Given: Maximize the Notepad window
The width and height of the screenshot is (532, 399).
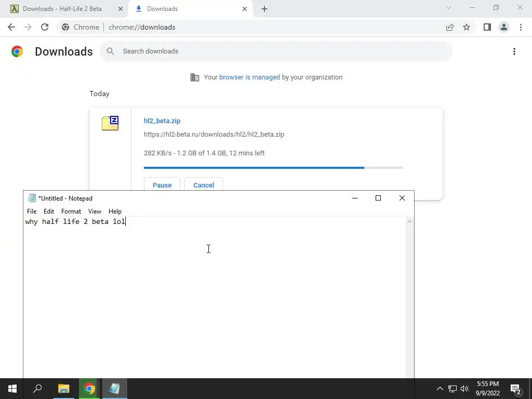Looking at the screenshot, I should (x=378, y=198).
